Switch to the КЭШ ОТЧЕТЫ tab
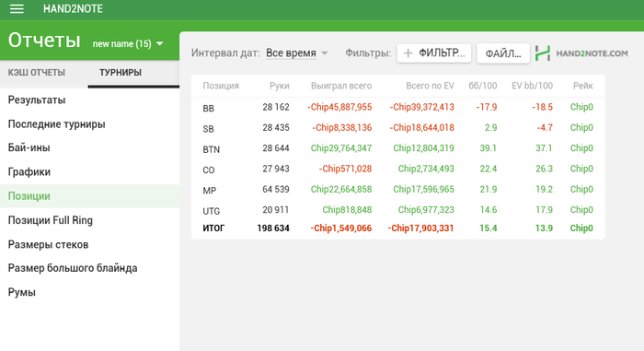 pos(37,73)
